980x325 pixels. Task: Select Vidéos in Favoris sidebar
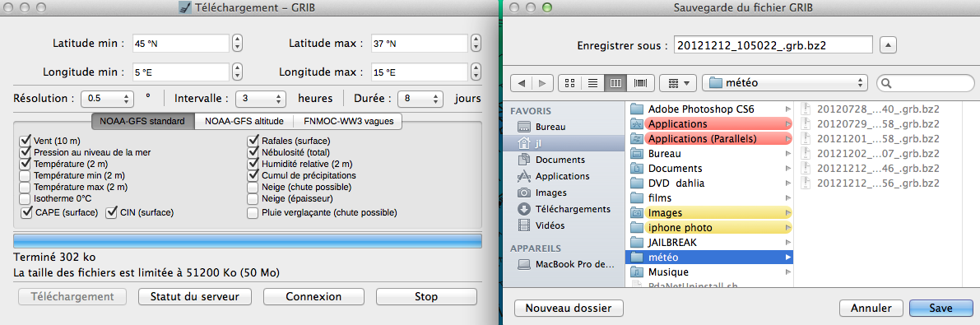point(564,225)
